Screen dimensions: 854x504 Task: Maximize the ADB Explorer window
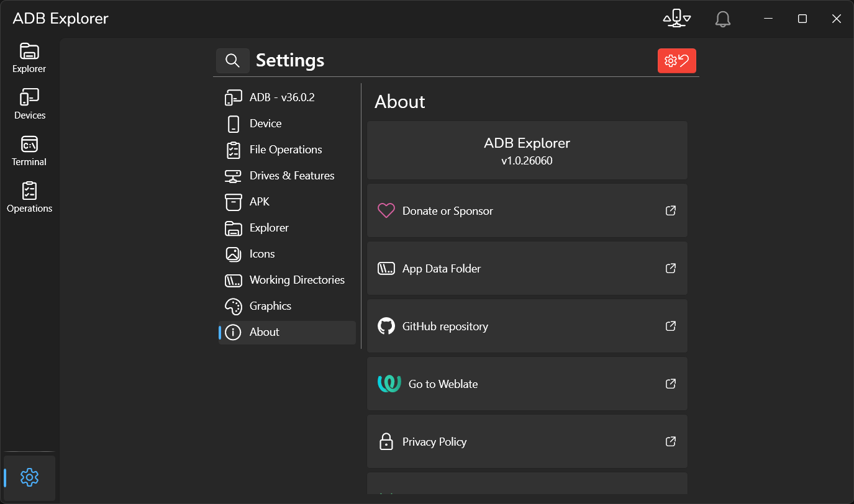point(802,19)
